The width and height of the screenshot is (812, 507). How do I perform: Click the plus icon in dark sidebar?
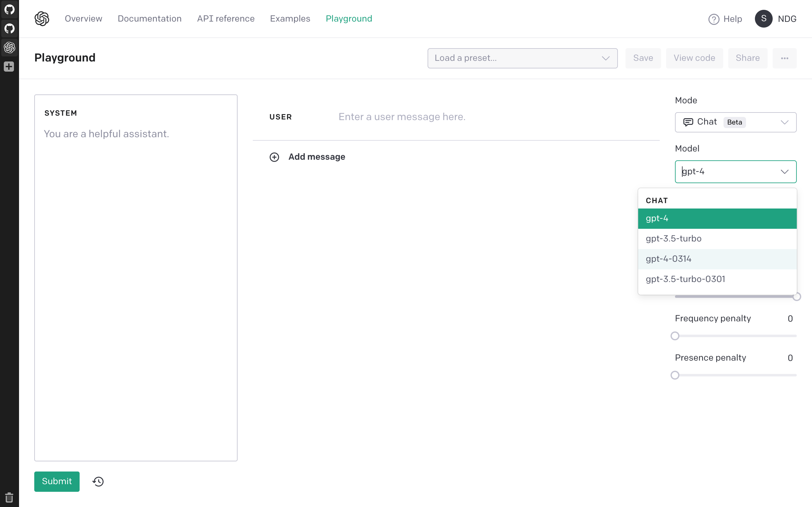tap(9, 67)
